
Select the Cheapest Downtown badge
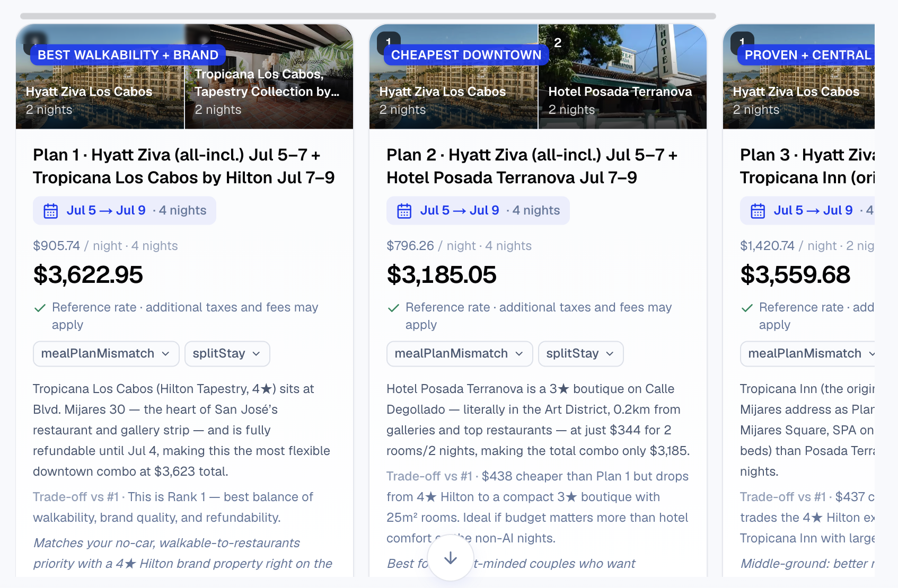click(466, 55)
